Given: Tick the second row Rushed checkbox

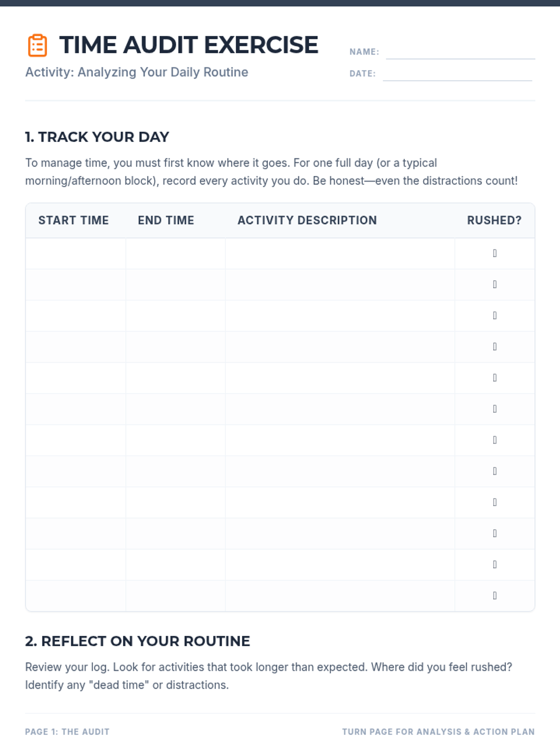Looking at the screenshot, I should 495,284.
